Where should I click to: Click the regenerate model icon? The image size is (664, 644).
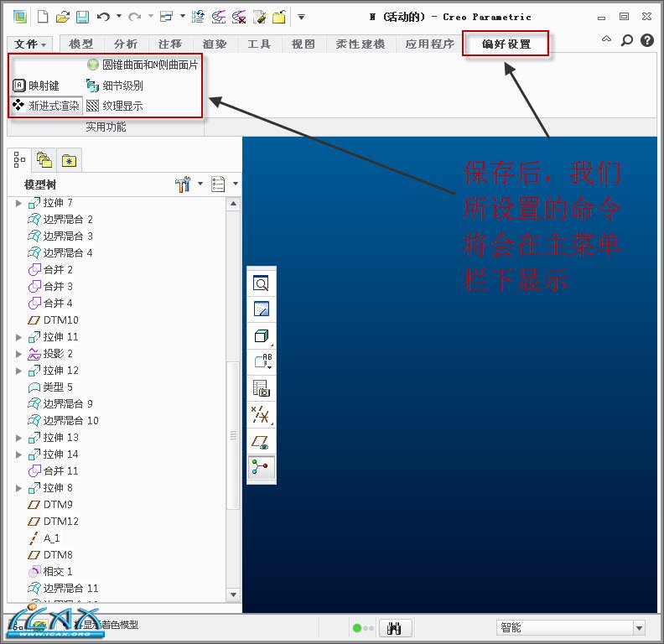pyautogui.click(x=198, y=17)
